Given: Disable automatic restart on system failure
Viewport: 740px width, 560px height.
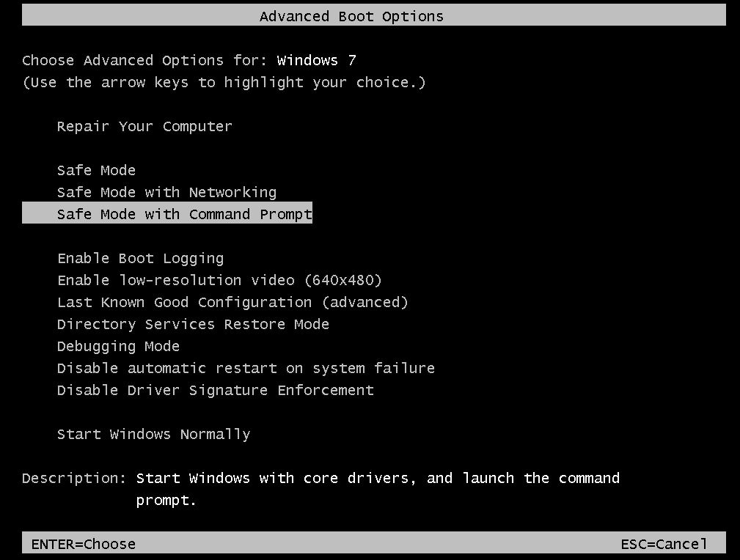Looking at the screenshot, I should pos(246,368).
